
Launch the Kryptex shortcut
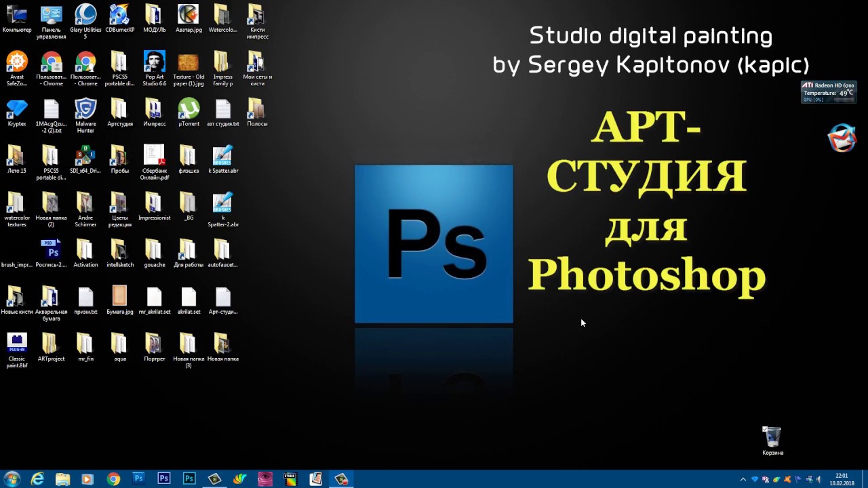click(x=17, y=113)
